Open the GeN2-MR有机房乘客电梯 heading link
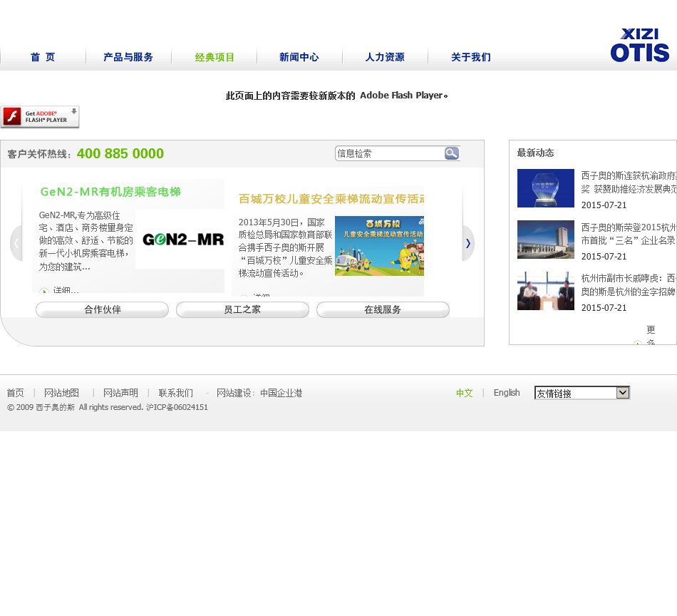677x616 pixels. 110,192
